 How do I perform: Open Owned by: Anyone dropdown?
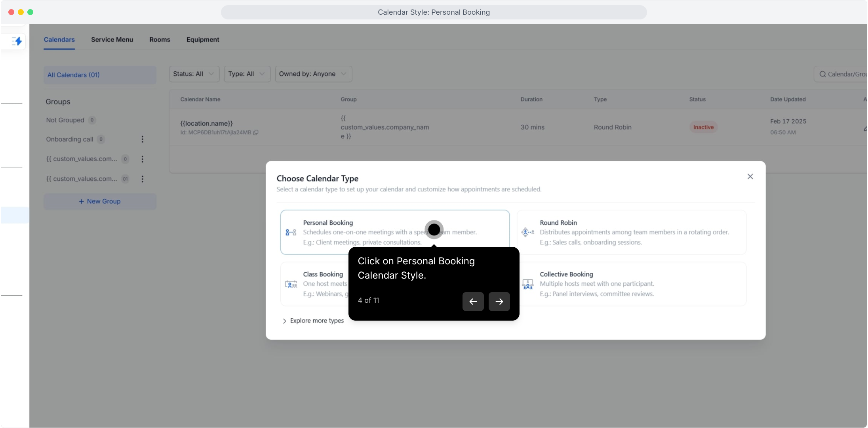pos(313,74)
